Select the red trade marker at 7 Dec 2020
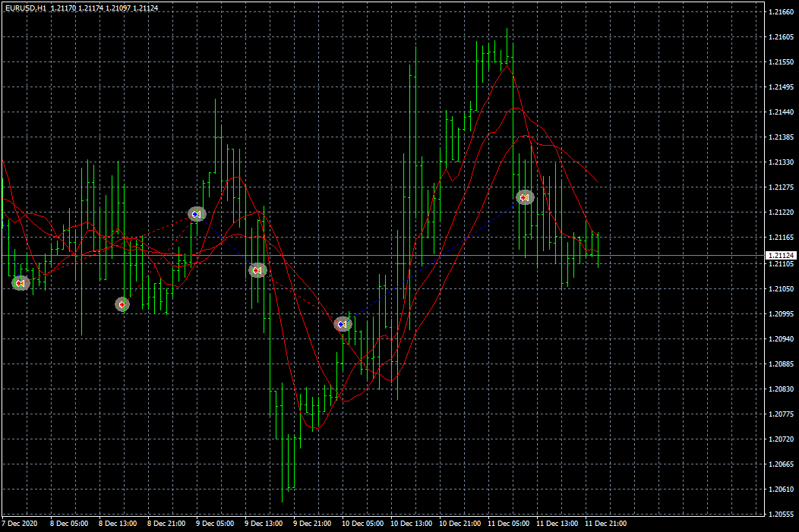This screenshot has width=799, height=532. click(x=21, y=283)
